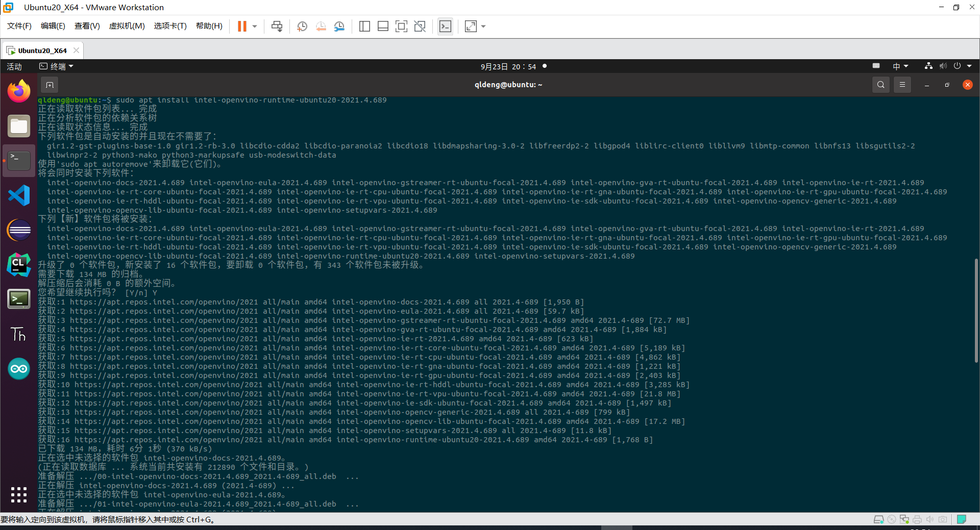Show all applications grid

click(x=19, y=494)
